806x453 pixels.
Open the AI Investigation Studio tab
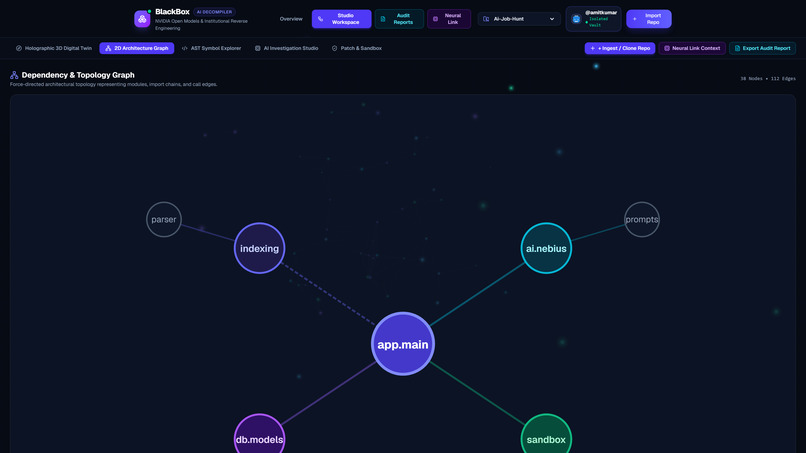click(286, 48)
